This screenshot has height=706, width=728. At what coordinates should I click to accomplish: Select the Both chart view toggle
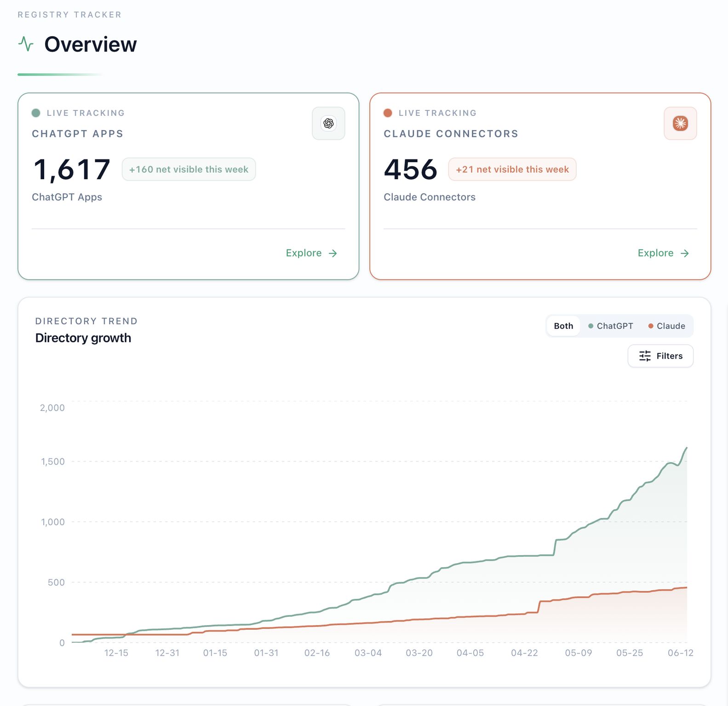pyautogui.click(x=563, y=326)
